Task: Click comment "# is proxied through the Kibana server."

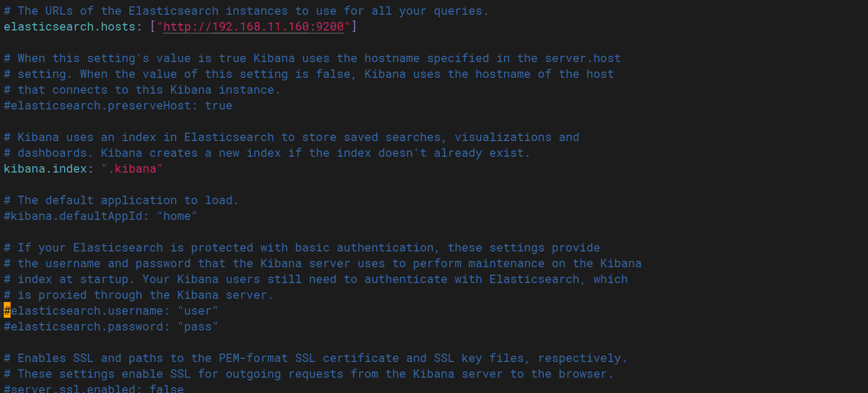Action: 139,295
